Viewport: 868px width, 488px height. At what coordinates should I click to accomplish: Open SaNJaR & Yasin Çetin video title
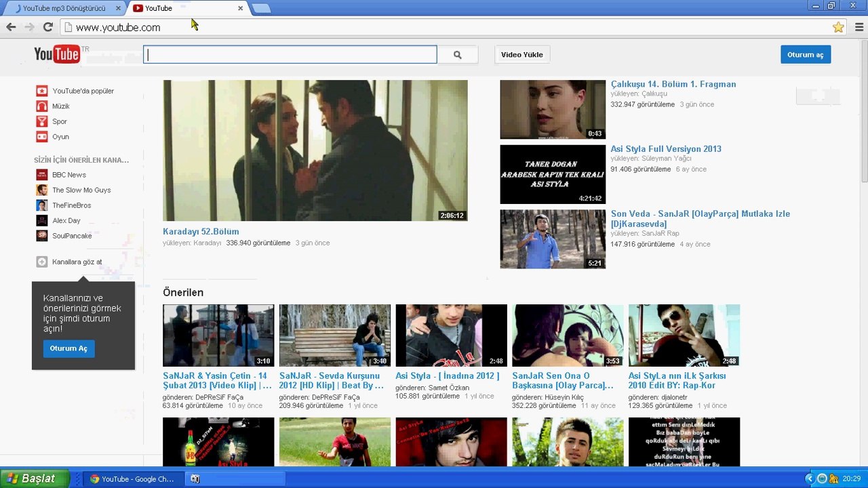tap(218, 380)
